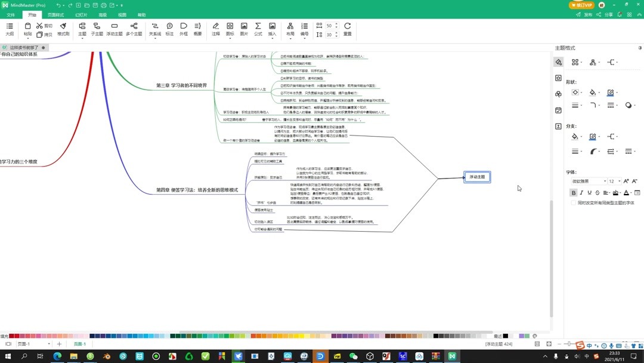Insert a 注释 note on the topic
644x363 pixels.
tap(216, 30)
